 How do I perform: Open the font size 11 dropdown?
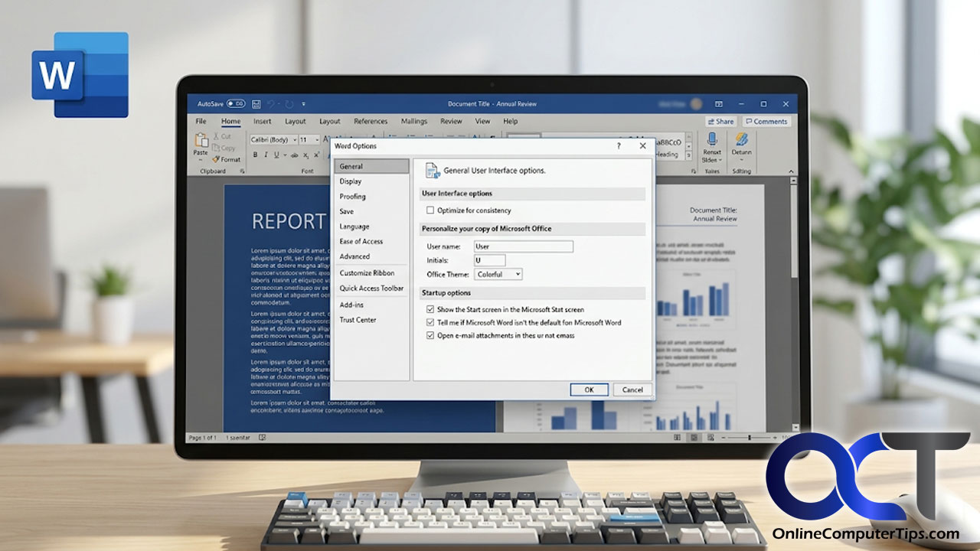[309, 140]
